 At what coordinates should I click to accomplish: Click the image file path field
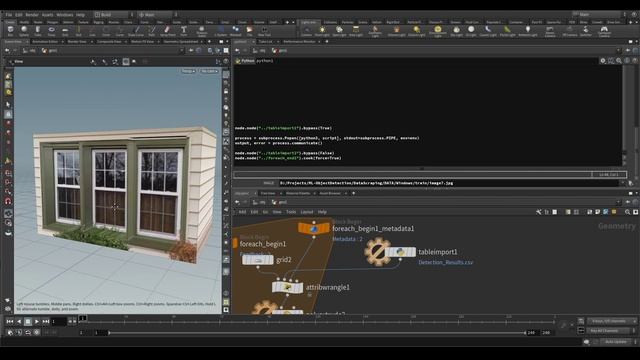click(448, 183)
